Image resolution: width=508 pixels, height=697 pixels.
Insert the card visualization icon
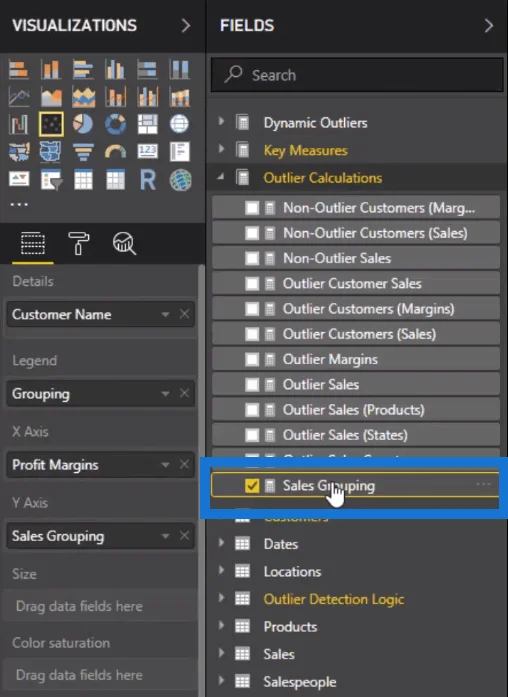tap(148, 152)
